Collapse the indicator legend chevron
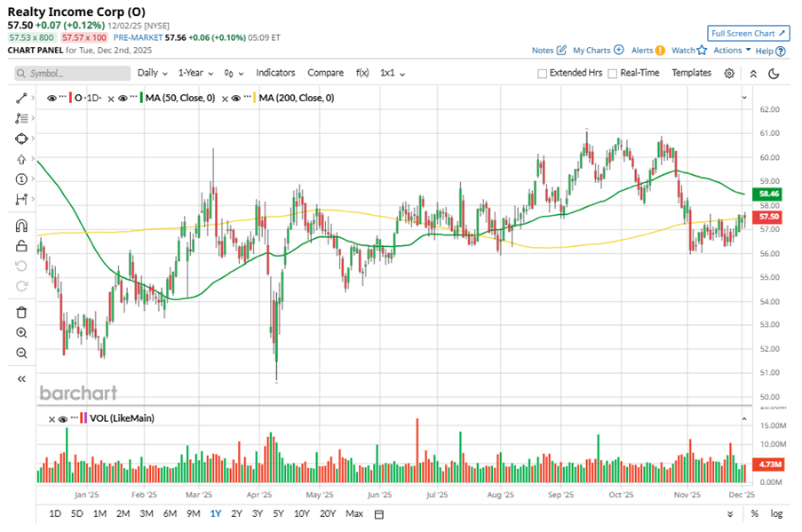 (x=744, y=98)
